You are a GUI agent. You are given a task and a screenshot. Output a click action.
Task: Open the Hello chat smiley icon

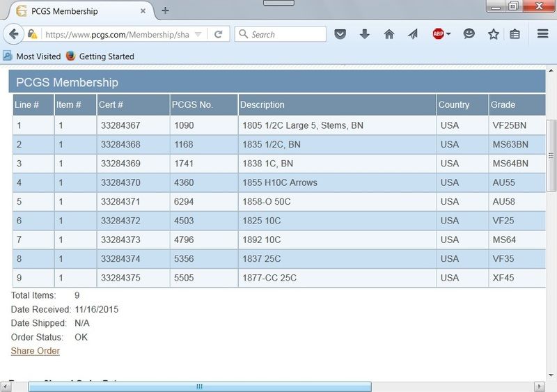click(x=469, y=34)
